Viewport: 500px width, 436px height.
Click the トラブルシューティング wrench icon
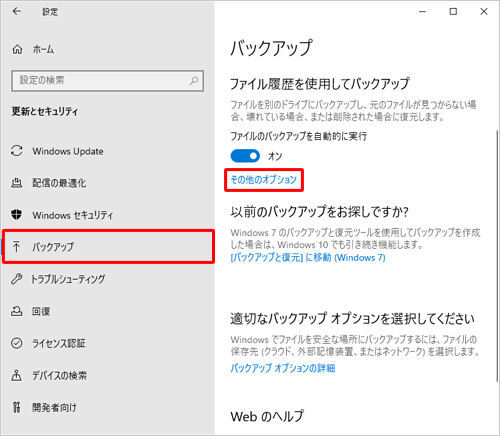coord(17,279)
